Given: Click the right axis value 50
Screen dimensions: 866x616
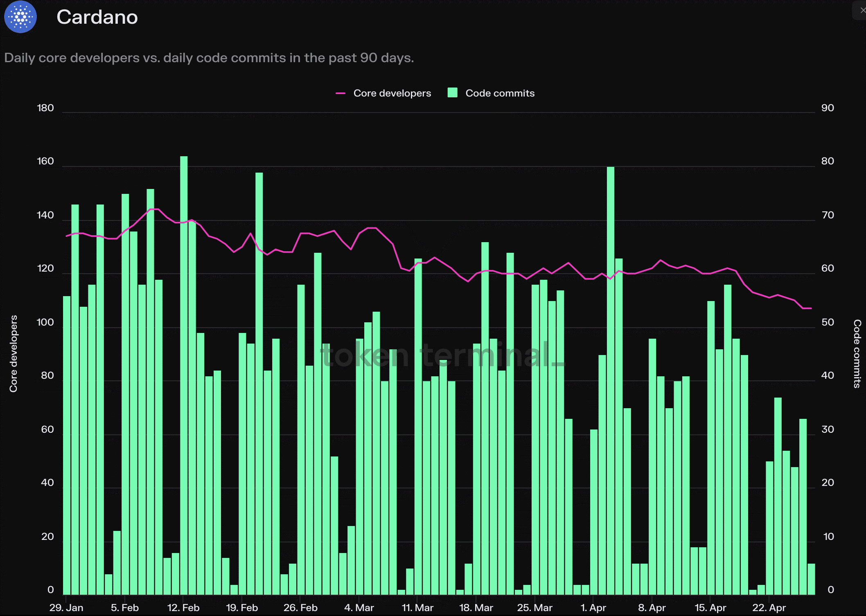Looking at the screenshot, I should point(828,322).
